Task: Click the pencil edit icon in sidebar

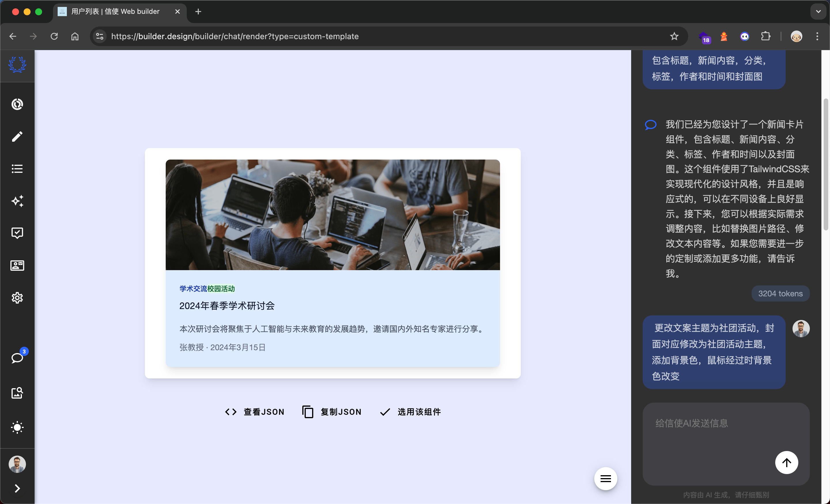Action: coord(17,136)
